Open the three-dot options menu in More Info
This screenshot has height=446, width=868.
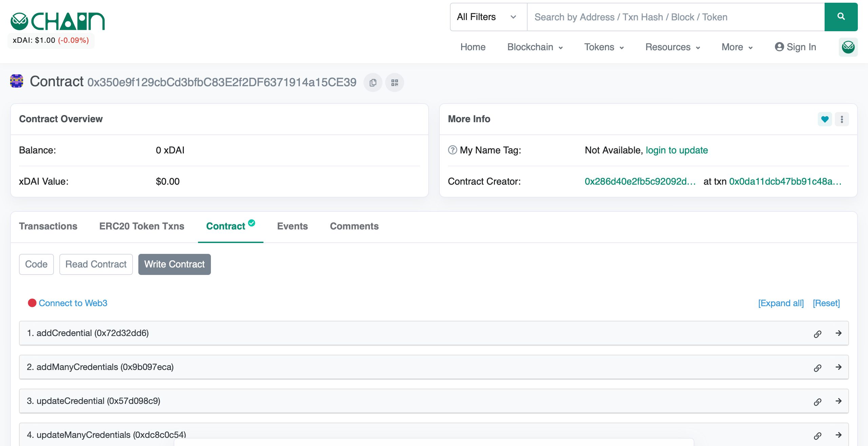pyautogui.click(x=842, y=119)
